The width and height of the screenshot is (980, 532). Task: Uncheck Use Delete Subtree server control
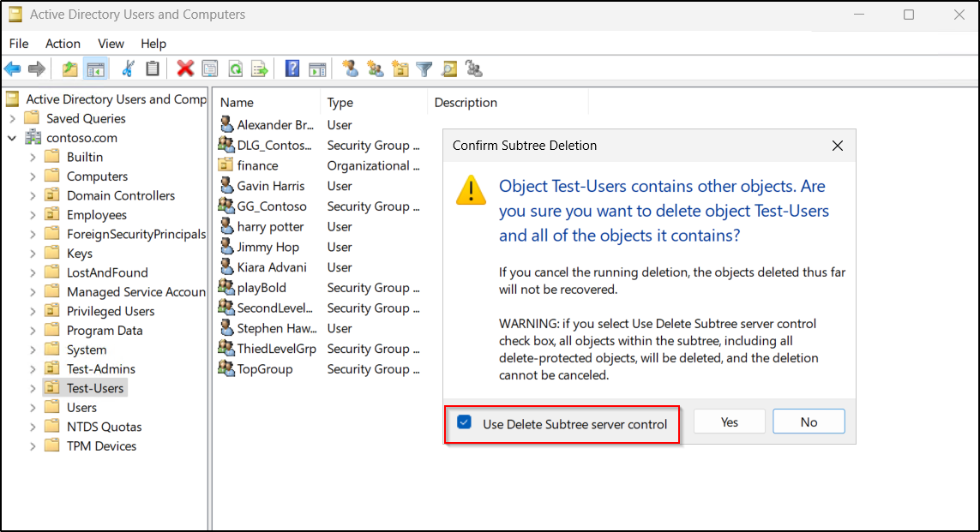464,421
